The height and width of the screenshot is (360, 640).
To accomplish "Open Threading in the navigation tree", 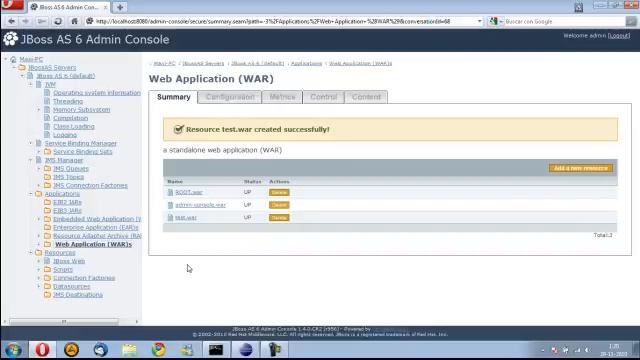I will point(68,101).
